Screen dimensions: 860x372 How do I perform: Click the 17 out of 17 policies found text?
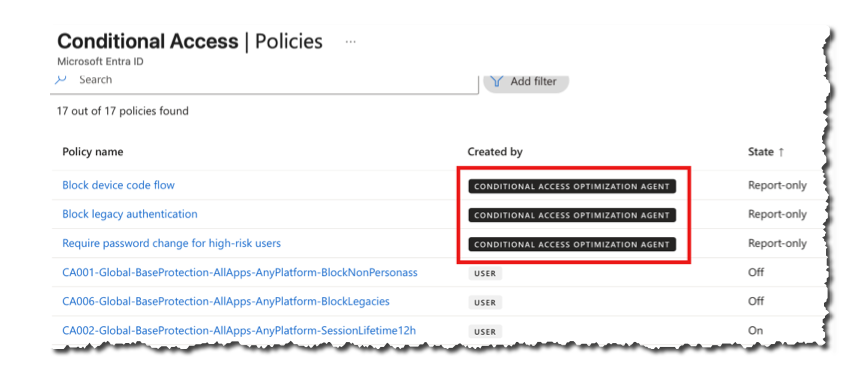[123, 111]
